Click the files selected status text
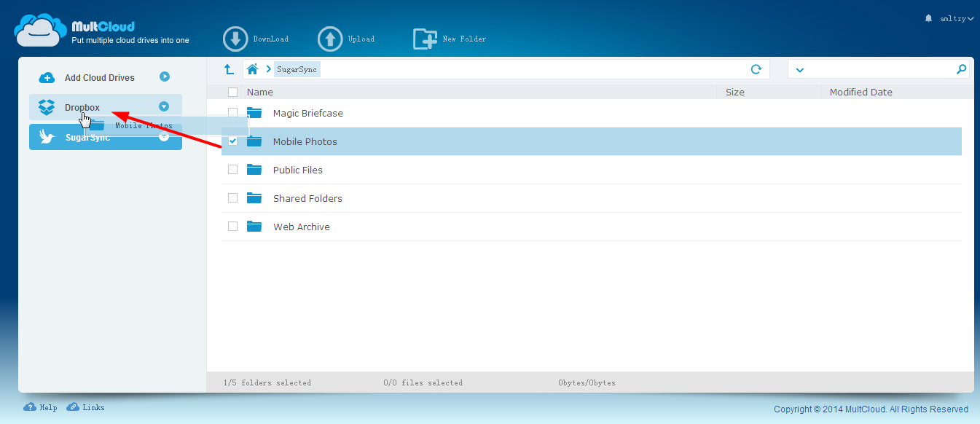The height and width of the screenshot is (424, 980). click(423, 382)
